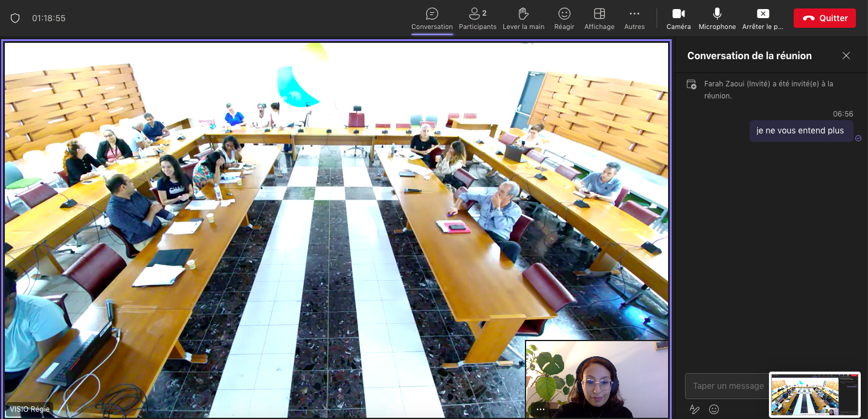Click the screen share preview thumbnail
The width and height of the screenshot is (868, 419).
pyautogui.click(x=814, y=395)
